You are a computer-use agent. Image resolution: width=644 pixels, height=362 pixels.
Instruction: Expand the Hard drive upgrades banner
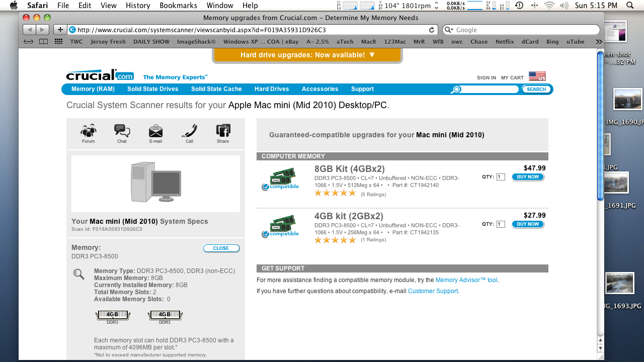click(x=307, y=55)
